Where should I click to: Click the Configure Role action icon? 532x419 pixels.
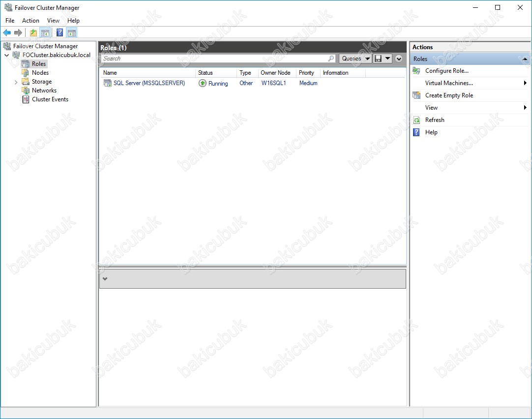[x=416, y=70]
